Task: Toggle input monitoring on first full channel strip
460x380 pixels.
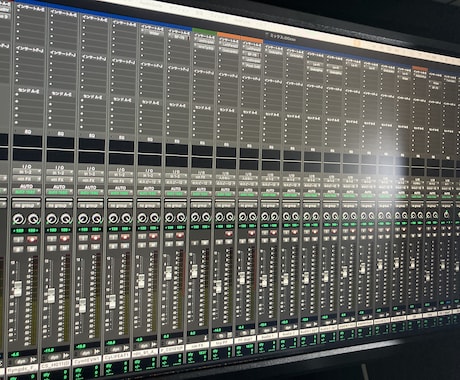Action: [x=19, y=240]
